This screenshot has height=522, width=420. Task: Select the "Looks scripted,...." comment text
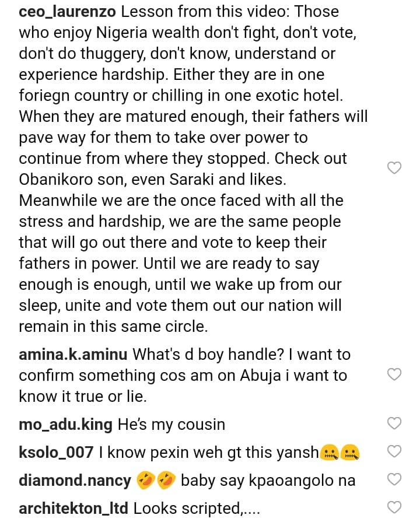click(x=188, y=509)
